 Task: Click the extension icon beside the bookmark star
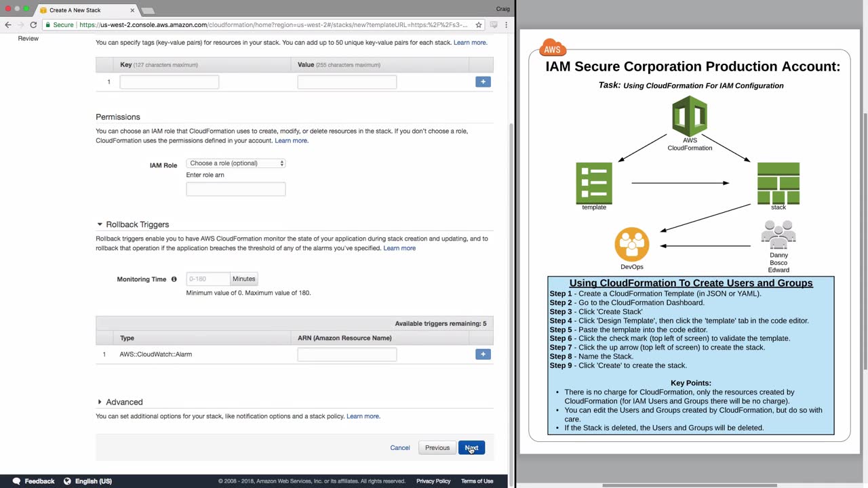(x=494, y=24)
